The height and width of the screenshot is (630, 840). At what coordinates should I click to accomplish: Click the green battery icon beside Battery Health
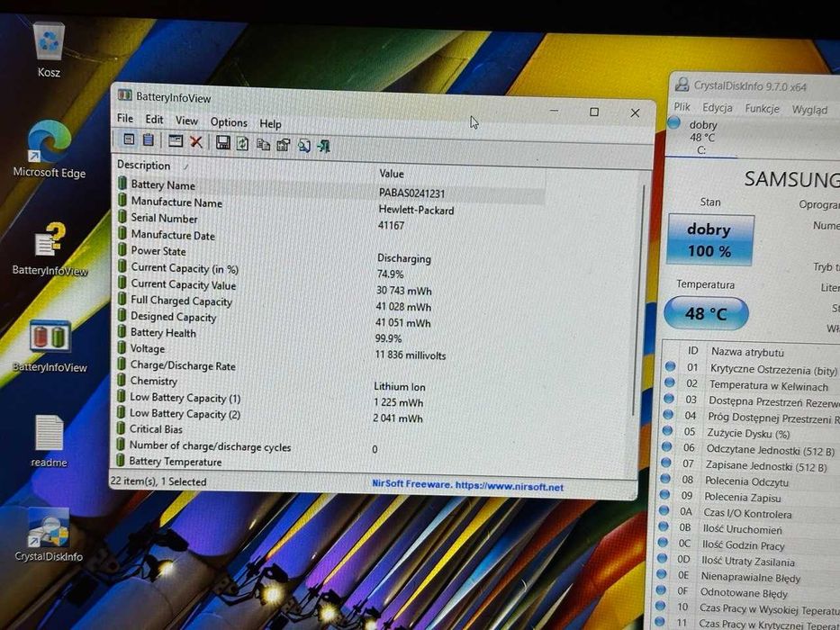pos(122,331)
